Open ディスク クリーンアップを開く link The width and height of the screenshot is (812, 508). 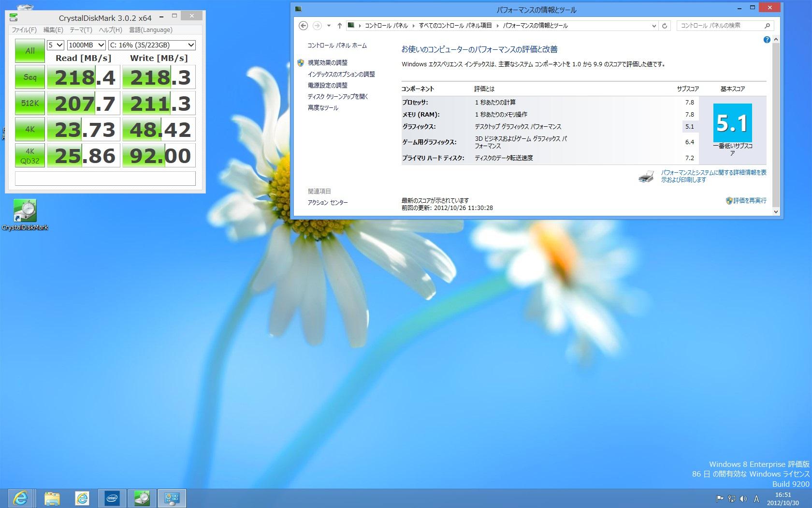coord(338,96)
